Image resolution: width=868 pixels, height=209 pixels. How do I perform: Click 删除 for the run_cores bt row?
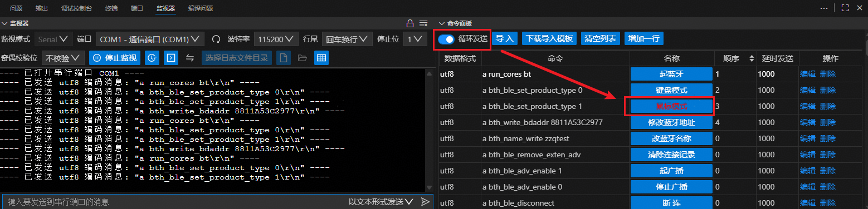click(x=828, y=74)
